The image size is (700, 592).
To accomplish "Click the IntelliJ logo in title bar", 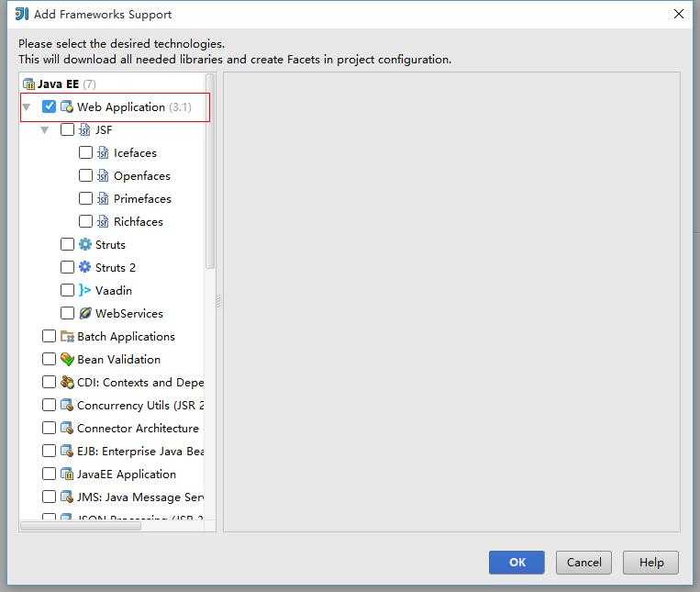I will pyautogui.click(x=21, y=15).
